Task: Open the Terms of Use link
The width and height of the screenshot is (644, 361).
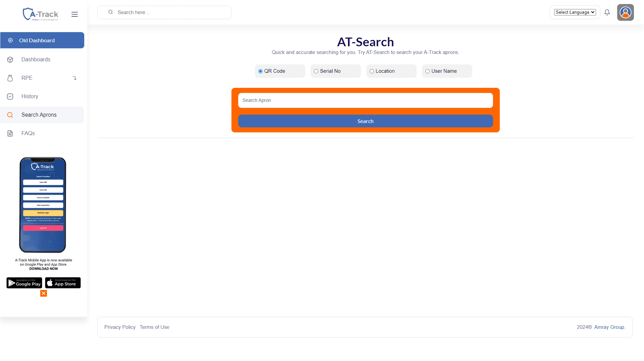Action: [x=154, y=327]
